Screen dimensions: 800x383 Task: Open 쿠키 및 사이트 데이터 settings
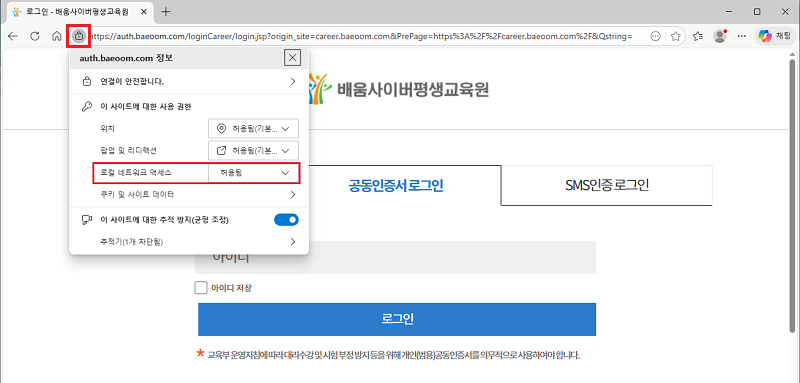click(x=189, y=194)
